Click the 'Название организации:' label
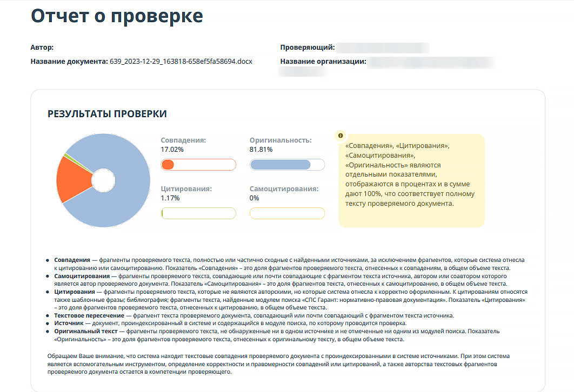The width and height of the screenshot is (574, 392). click(x=323, y=62)
